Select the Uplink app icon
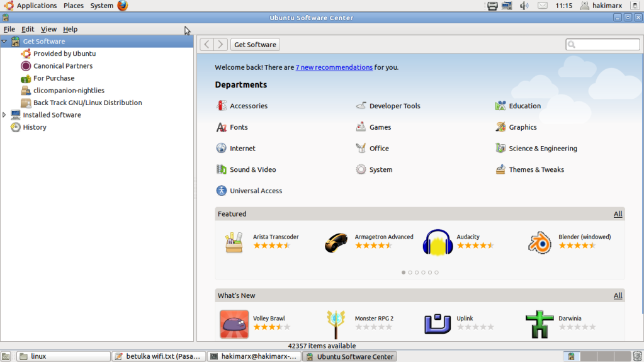The height and width of the screenshot is (362, 644). 438,324
